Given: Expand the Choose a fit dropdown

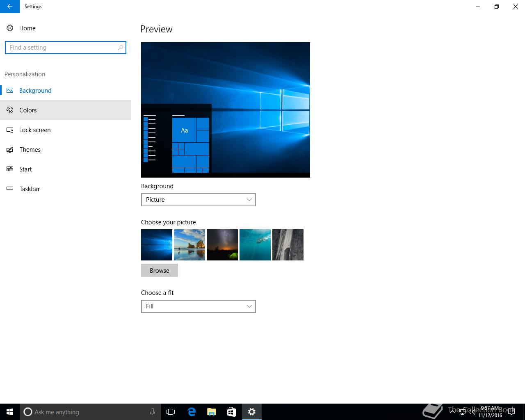Looking at the screenshot, I should [x=198, y=306].
